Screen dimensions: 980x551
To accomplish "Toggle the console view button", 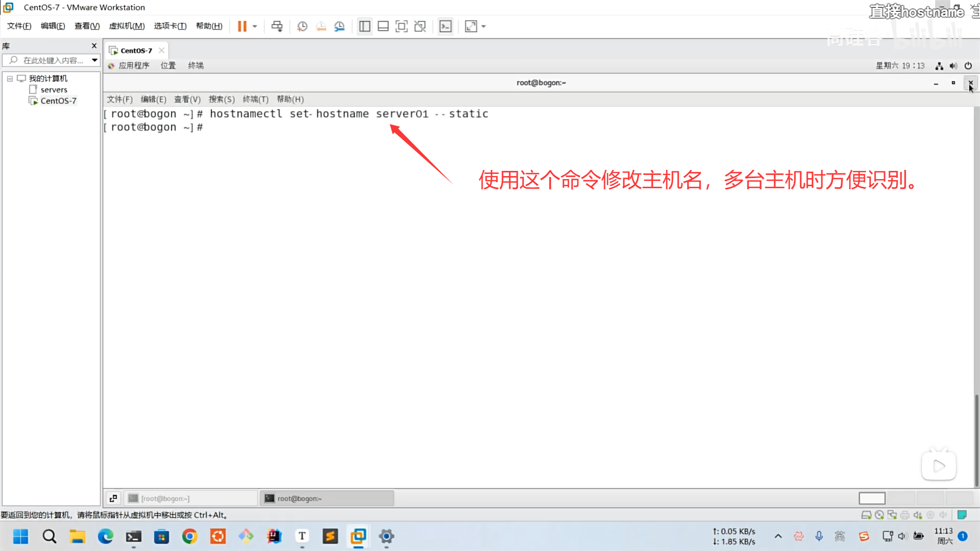I will 446,26.
